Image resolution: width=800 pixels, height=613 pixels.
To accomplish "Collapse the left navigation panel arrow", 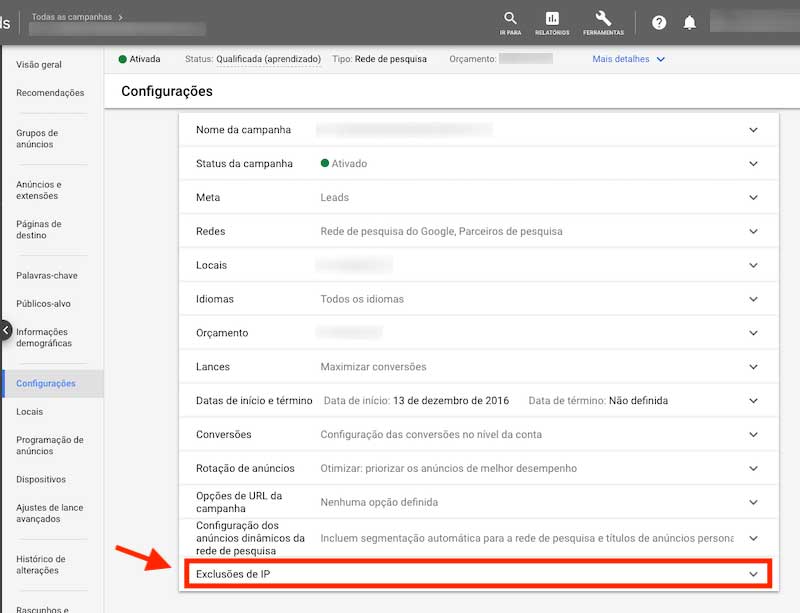I will 6,330.
